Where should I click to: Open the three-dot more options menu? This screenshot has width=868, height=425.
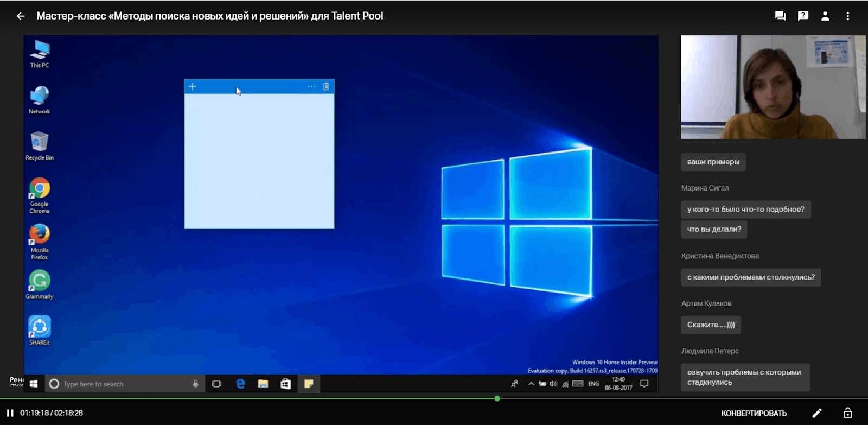pos(847,16)
